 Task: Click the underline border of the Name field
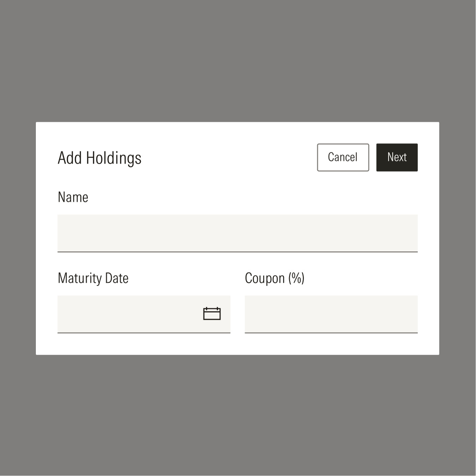(238, 251)
